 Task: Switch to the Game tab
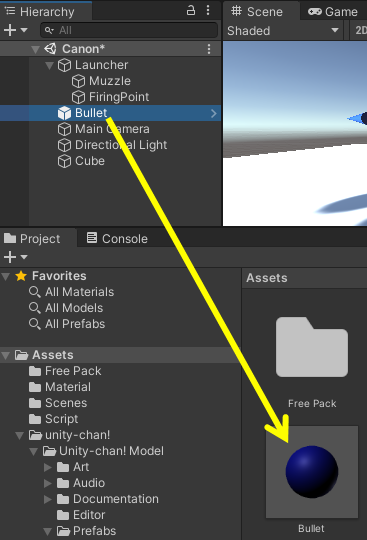(333, 12)
